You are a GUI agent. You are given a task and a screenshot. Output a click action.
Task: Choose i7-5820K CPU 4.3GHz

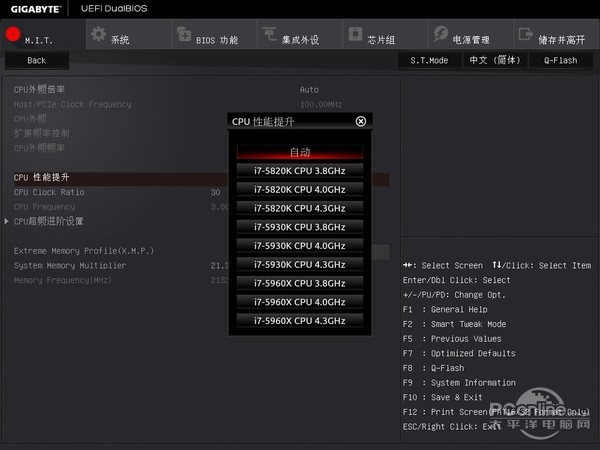(300, 208)
